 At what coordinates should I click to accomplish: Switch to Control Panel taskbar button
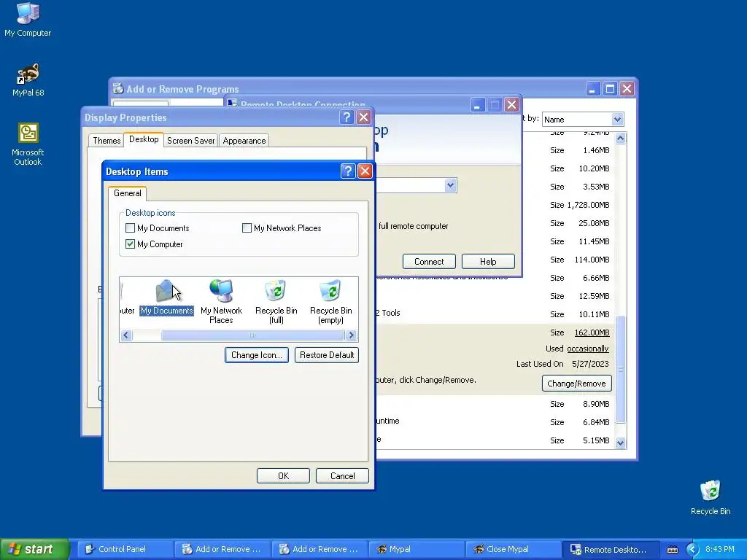coord(125,549)
